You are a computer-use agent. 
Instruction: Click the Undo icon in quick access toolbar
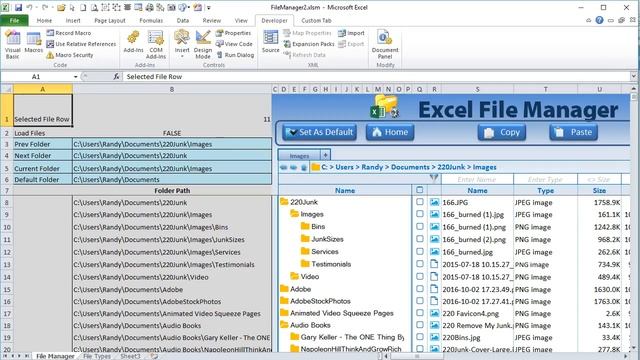(29, 7)
